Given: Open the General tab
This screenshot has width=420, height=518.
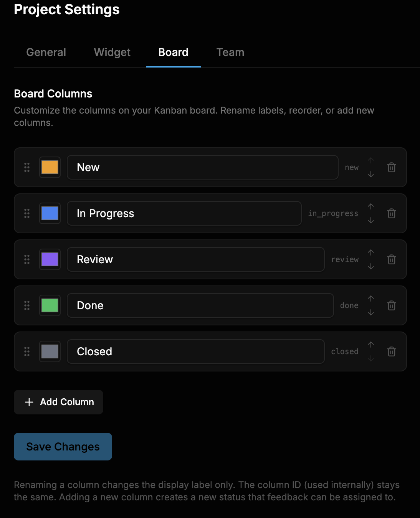Looking at the screenshot, I should pos(46,52).
